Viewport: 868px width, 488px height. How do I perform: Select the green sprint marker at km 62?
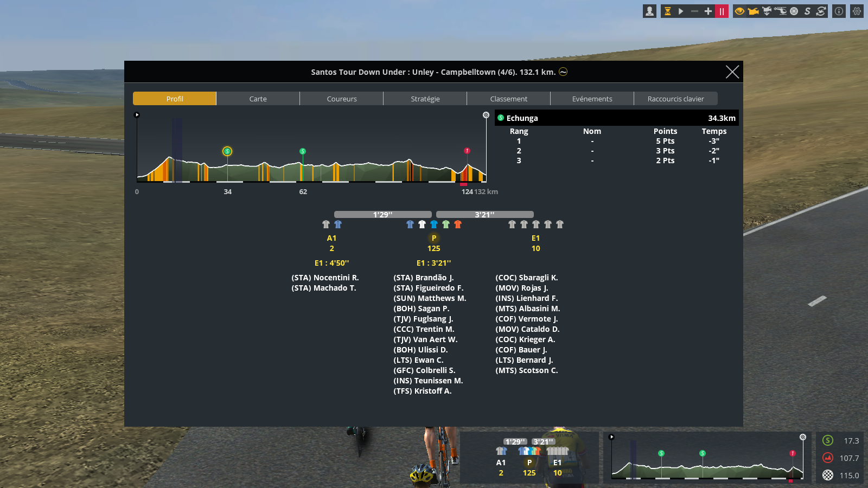303,151
